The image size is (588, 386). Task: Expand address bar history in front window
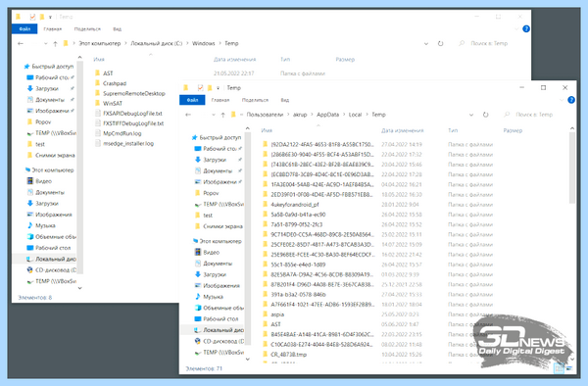(471, 115)
